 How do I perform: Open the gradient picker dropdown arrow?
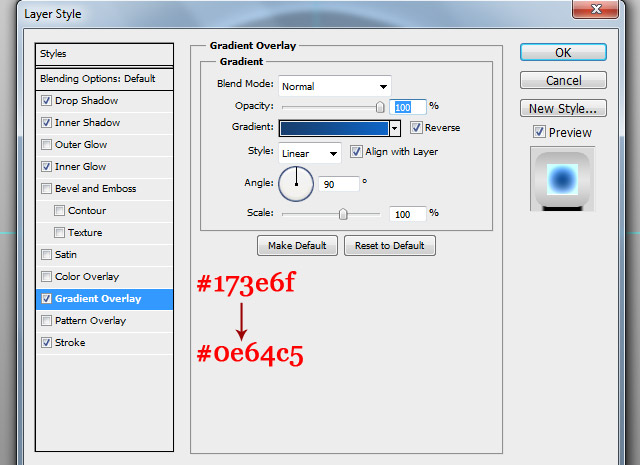click(395, 128)
